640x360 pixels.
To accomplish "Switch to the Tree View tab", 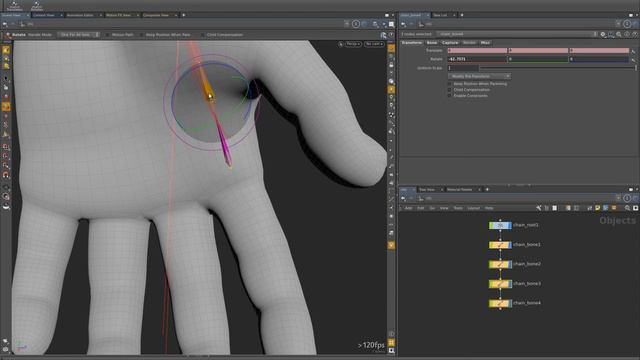I will click(427, 190).
